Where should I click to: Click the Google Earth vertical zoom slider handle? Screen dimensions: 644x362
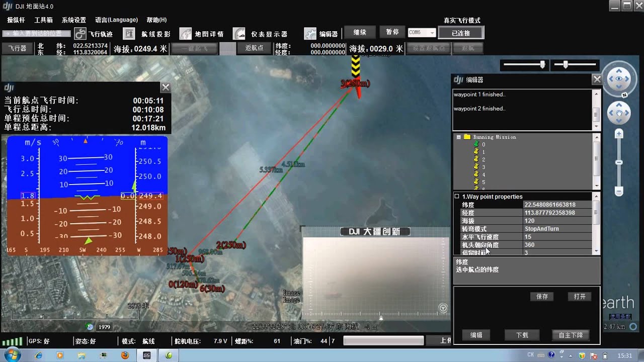click(619, 162)
